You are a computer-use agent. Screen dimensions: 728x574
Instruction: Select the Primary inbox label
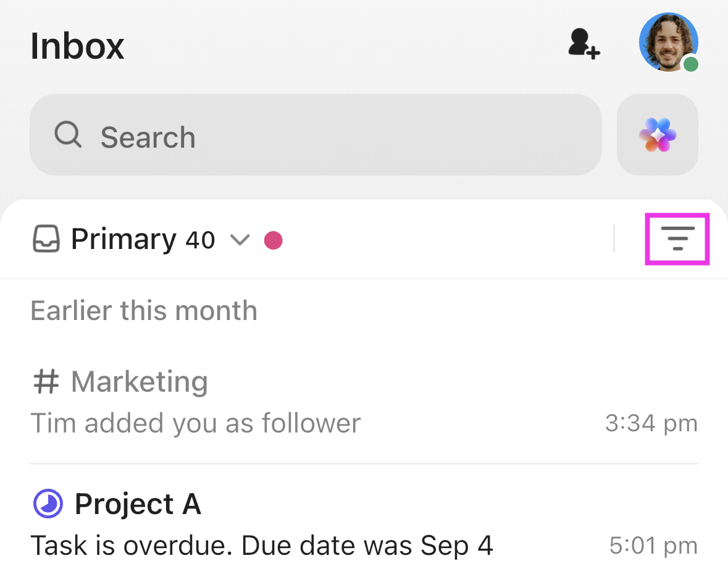pos(123,240)
